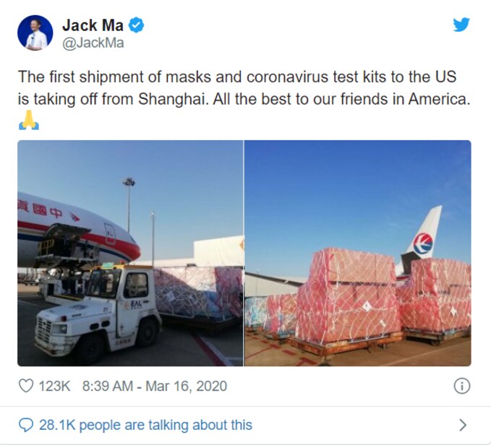Screen dimensions: 491x448
Task: Like the tweet with heart icon
Action: (x=26, y=386)
